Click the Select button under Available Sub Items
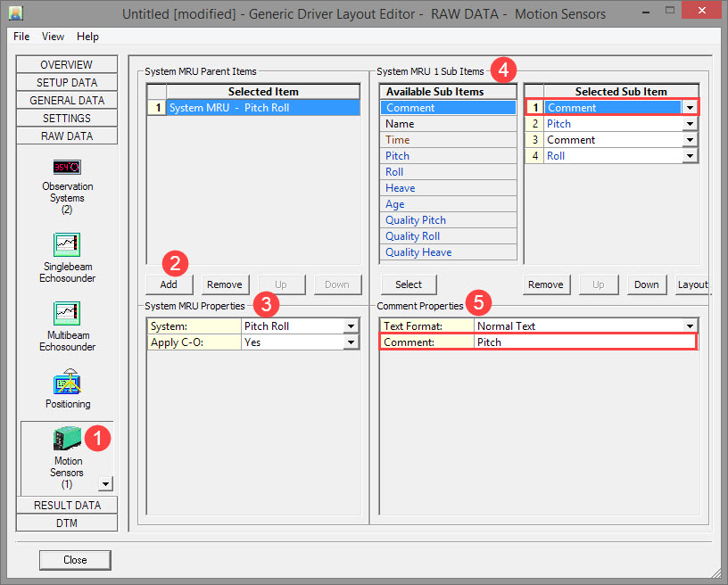Viewport: 728px width, 585px height. (409, 284)
